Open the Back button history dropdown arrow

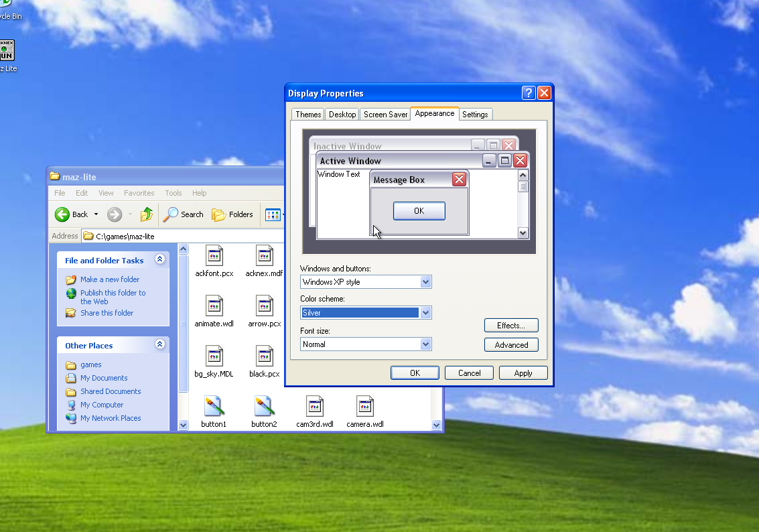[x=96, y=214]
